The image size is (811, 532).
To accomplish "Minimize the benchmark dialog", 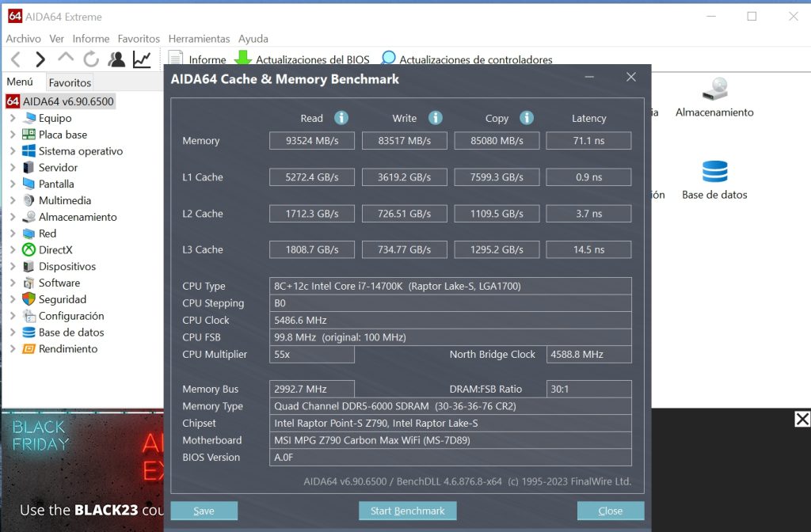I will 589,77.
